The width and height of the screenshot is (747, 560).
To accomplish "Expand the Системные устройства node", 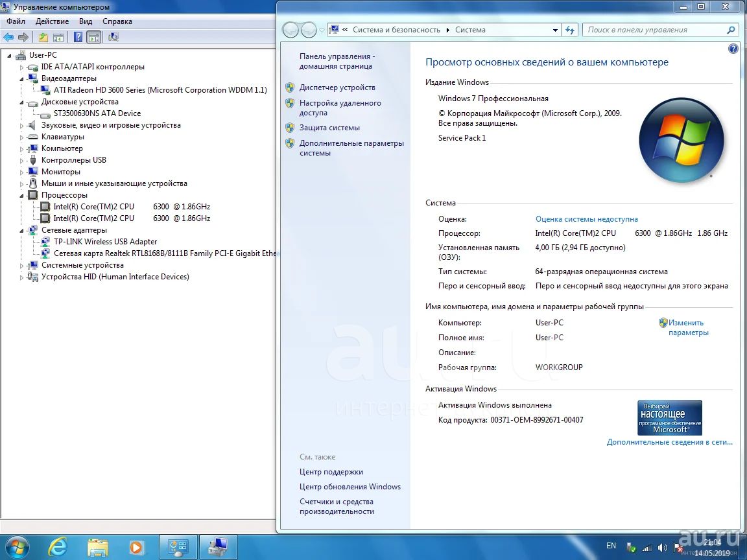I will coord(21,265).
